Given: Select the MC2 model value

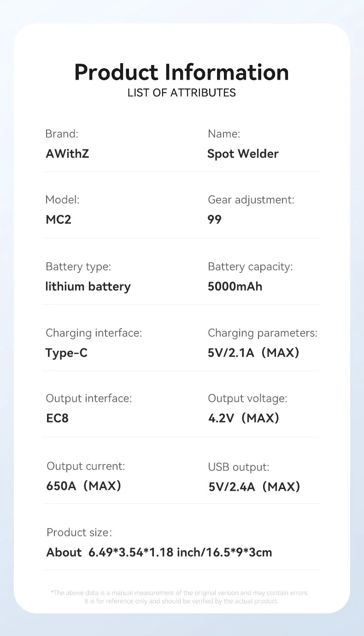Looking at the screenshot, I should pyautogui.click(x=59, y=219).
